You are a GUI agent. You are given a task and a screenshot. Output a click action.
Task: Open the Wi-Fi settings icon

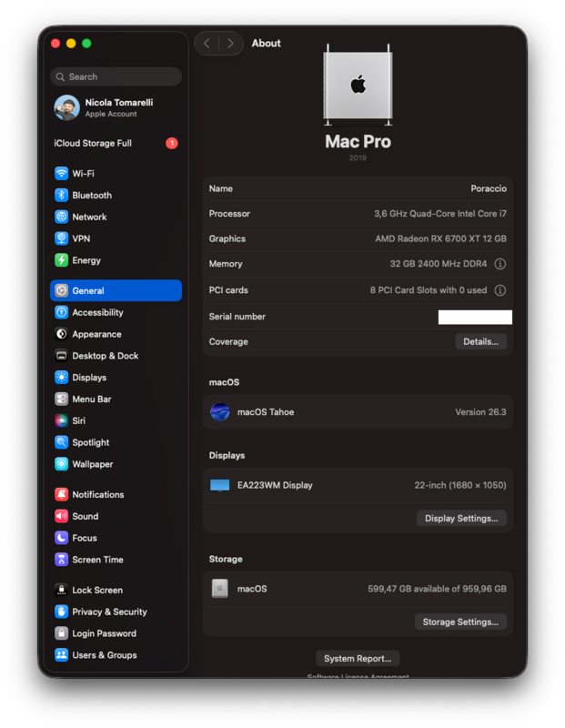coord(61,173)
